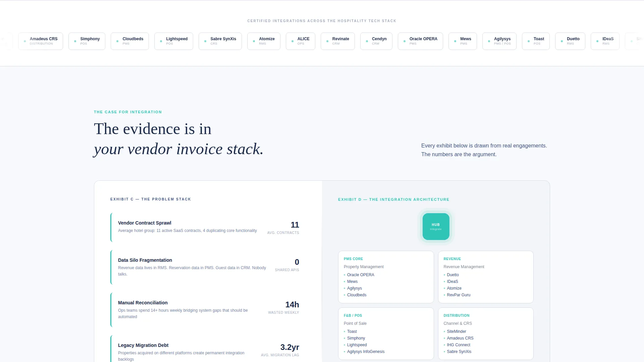This screenshot has width=644, height=362.
Task: Click the 0 shared APIs figure
Action: point(297,262)
